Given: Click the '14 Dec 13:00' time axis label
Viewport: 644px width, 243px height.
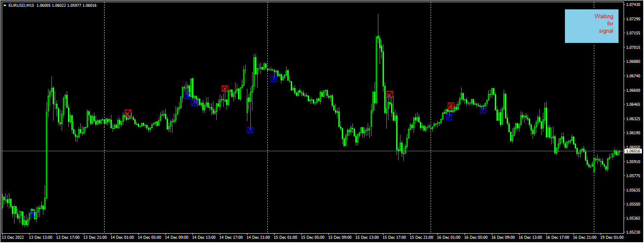Looking at the screenshot, I should tap(204, 237).
